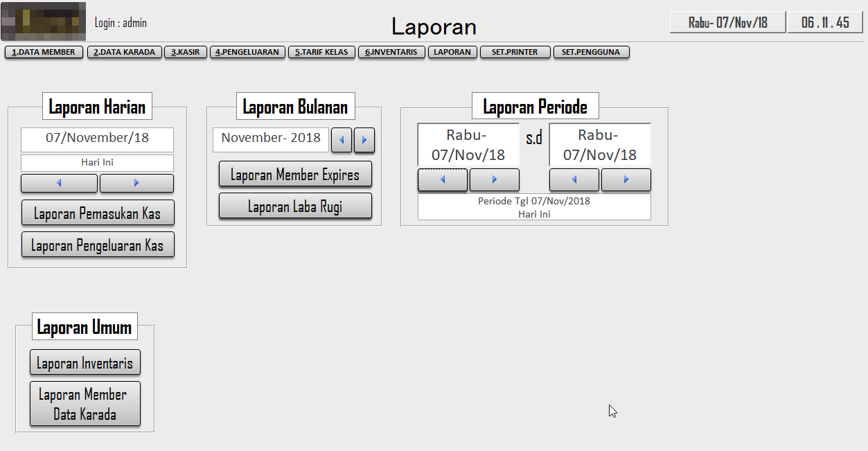The width and height of the screenshot is (868, 451).
Task: Advance to next month in Laporan Bulanan
Action: (x=364, y=141)
